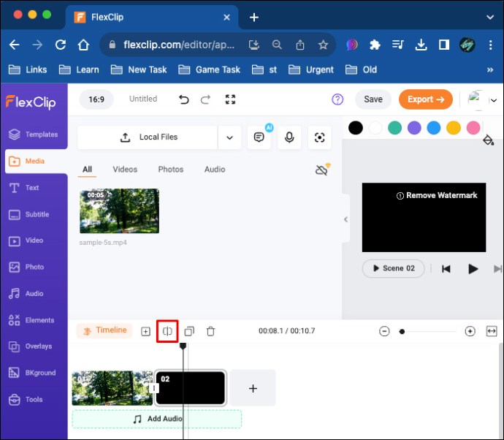Screen dimensions: 504x440
Task: Expand the account avatar menu
Action: (482, 100)
